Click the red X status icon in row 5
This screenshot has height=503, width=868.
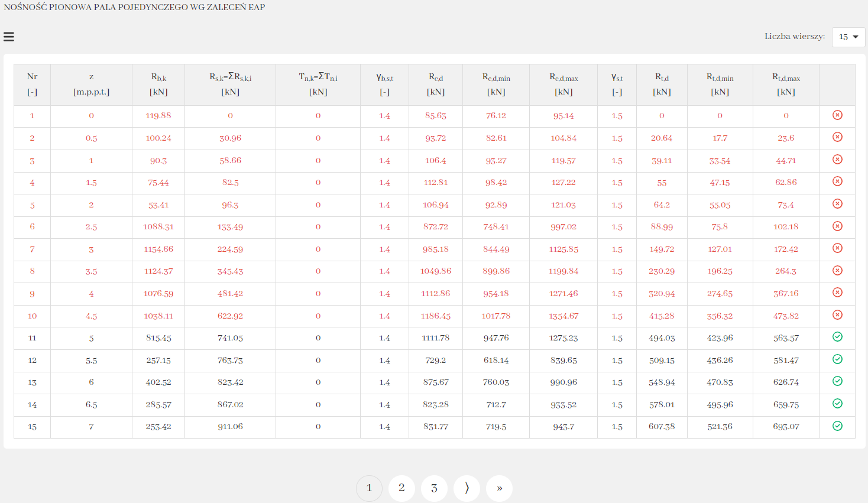[x=837, y=204]
